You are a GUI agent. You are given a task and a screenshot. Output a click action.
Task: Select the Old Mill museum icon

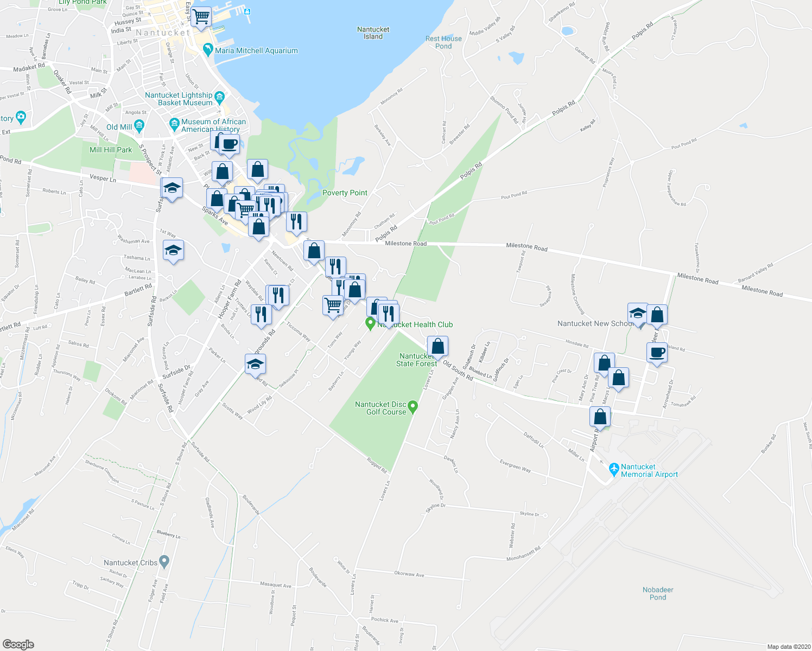point(139,127)
